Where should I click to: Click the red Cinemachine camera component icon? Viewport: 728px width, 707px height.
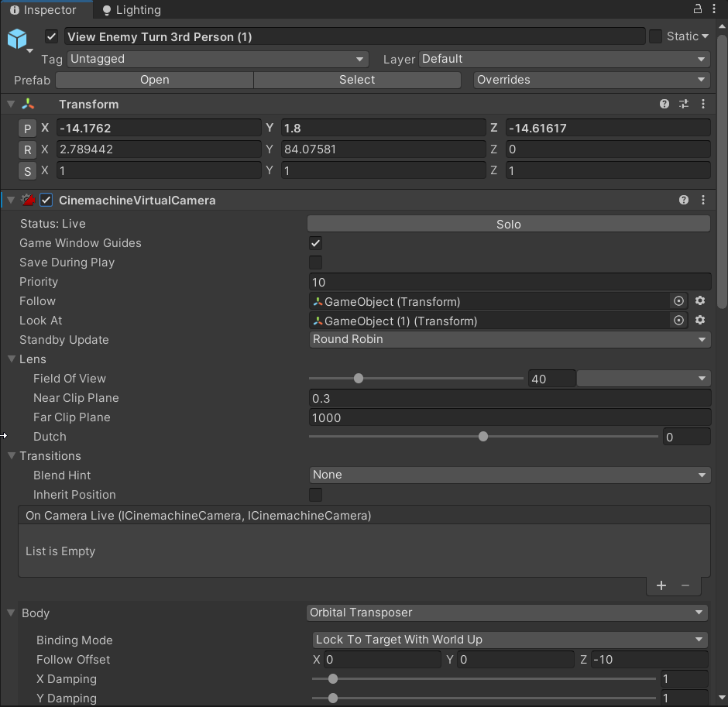click(x=28, y=200)
